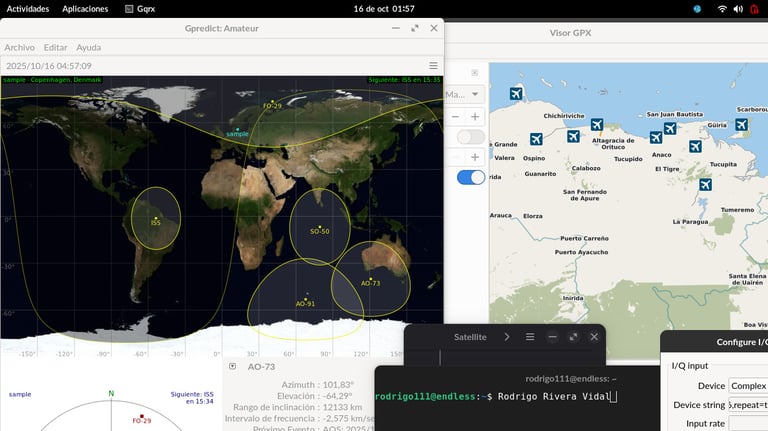
Task: Open the Archivo menu in Gpredict
Action: (20, 48)
